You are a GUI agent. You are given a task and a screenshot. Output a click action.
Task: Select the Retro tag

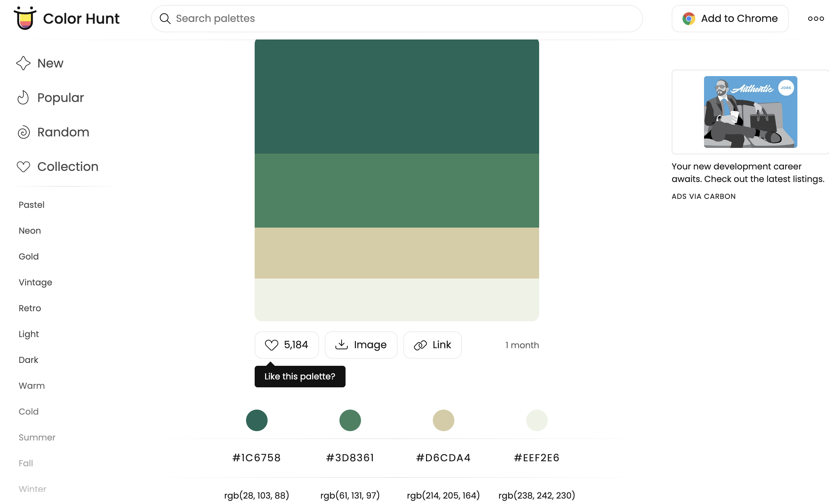[x=30, y=308]
